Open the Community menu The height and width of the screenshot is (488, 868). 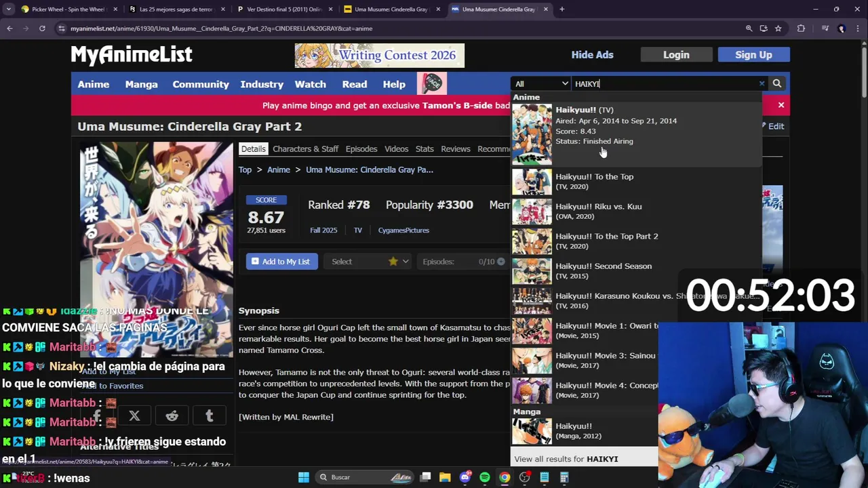[x=201, y=84]
